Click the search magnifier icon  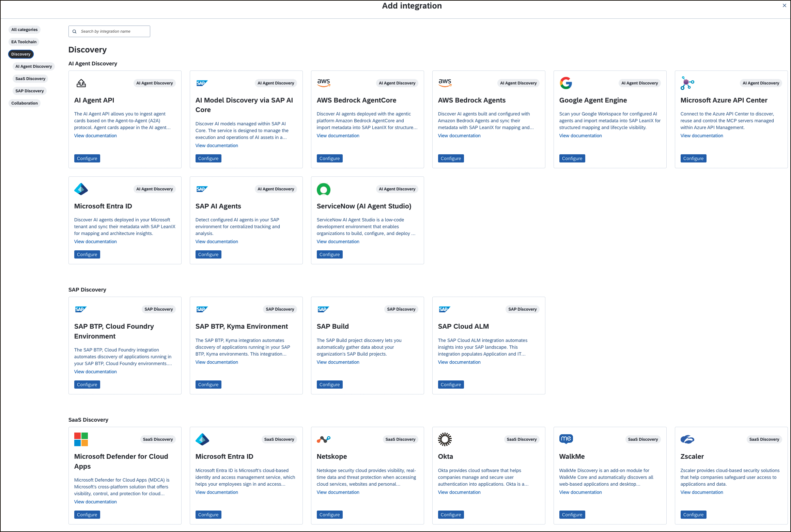pos(75,31)
